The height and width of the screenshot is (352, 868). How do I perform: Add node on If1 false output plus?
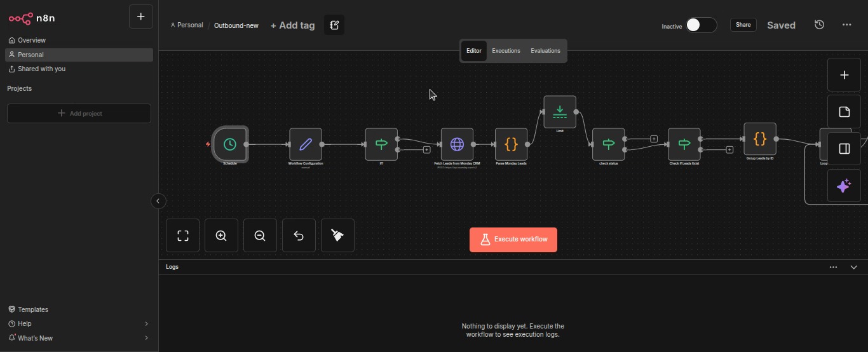[x=426, y=150]
